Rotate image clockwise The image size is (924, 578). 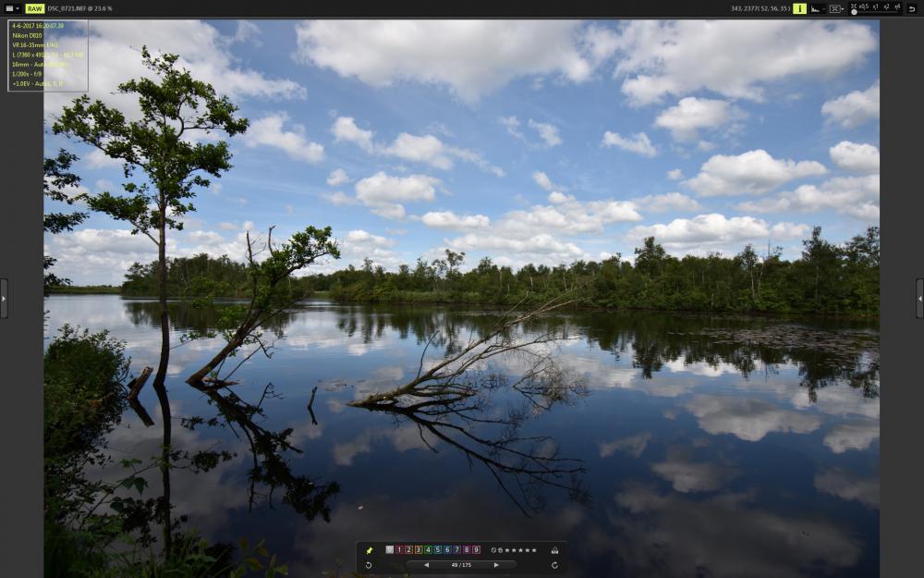pos(554,565)
